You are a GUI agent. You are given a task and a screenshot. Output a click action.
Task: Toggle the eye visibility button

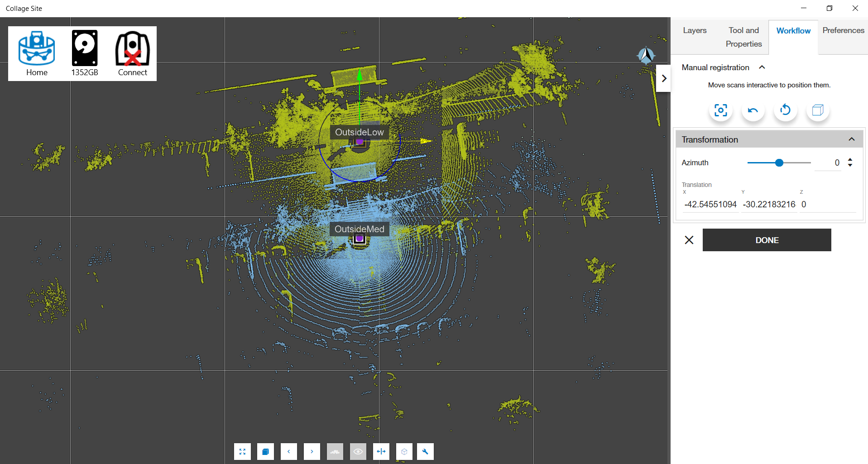tap(358, 451)
